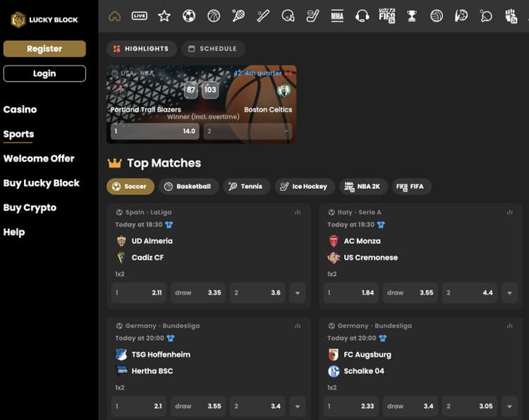The width and height of the screenshot is (529, 420).
Task: Select the Ice Hockey filter in Top Matches
Action: (305, 187)
